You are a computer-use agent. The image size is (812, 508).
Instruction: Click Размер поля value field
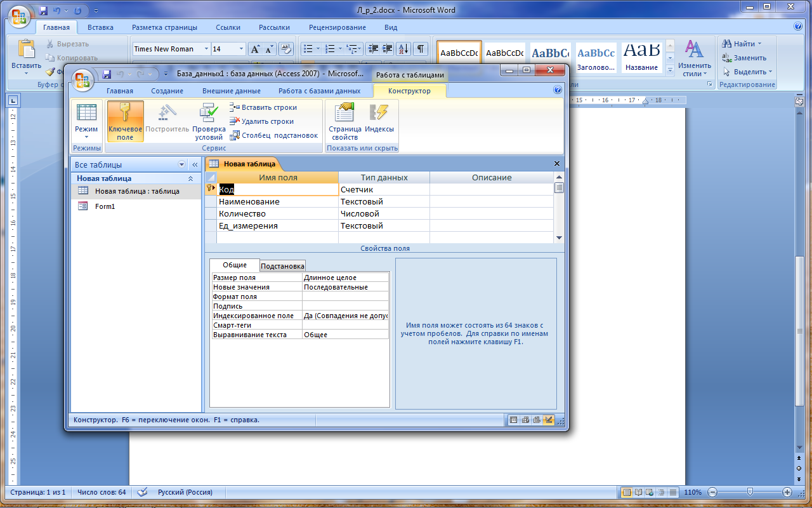[x=345, y=277]
